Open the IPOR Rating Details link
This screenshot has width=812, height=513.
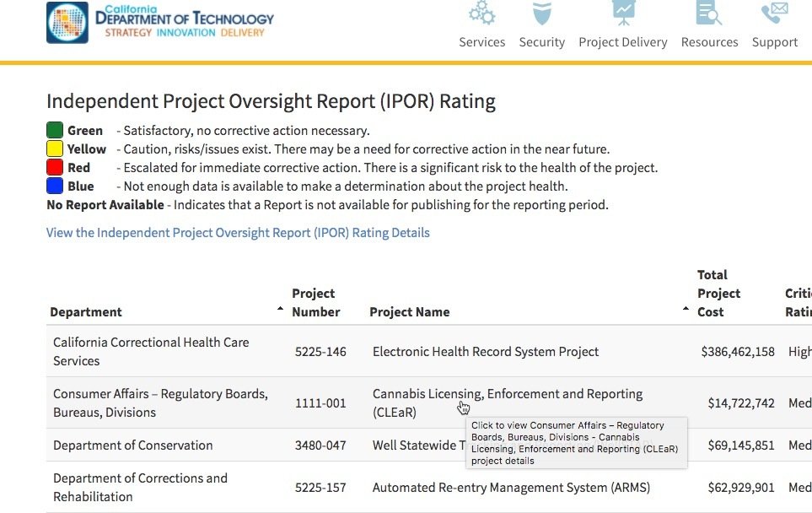click(x=238, y=233)
